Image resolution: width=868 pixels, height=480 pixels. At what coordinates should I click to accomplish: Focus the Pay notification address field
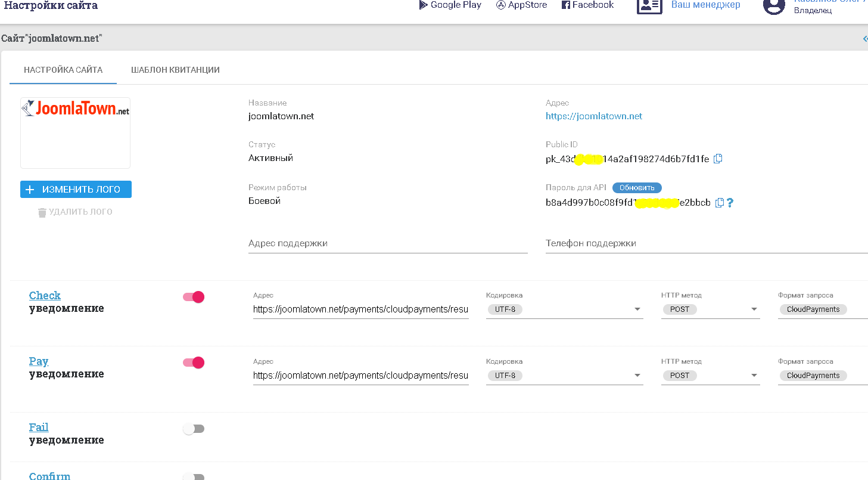pyautogui.click(x=361, y=376)
